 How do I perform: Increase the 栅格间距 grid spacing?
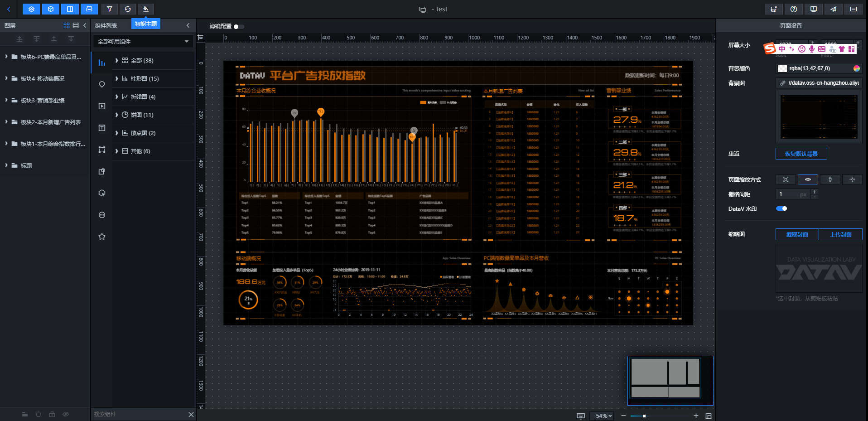(815, 192)
